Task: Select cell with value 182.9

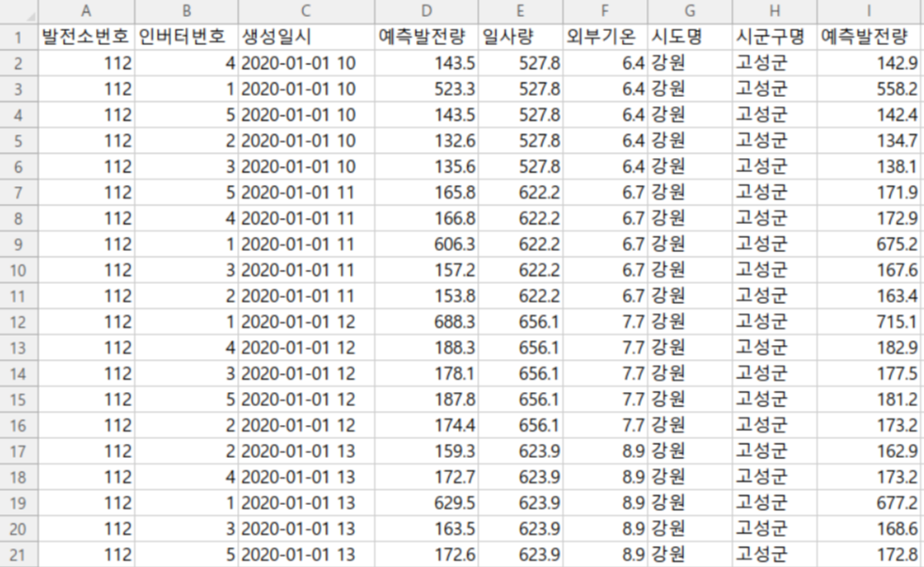Action: click(870, 348)
